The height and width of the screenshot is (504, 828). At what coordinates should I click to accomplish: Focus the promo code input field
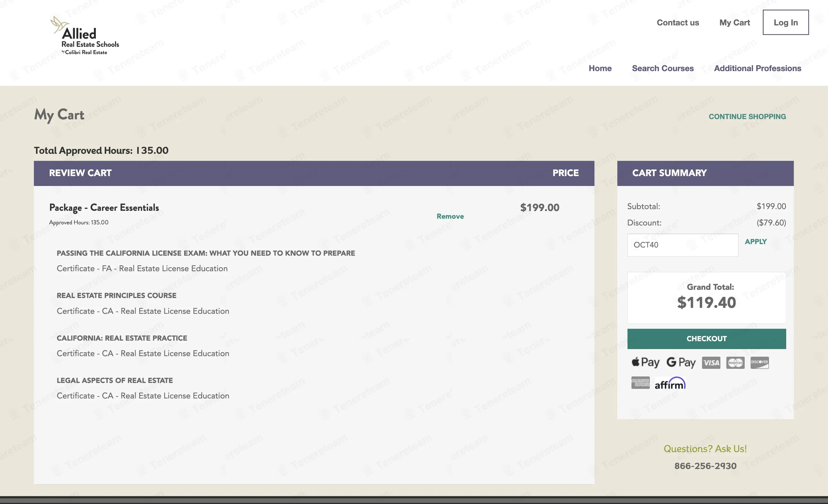pyautogui.click(x=682, y=245)
